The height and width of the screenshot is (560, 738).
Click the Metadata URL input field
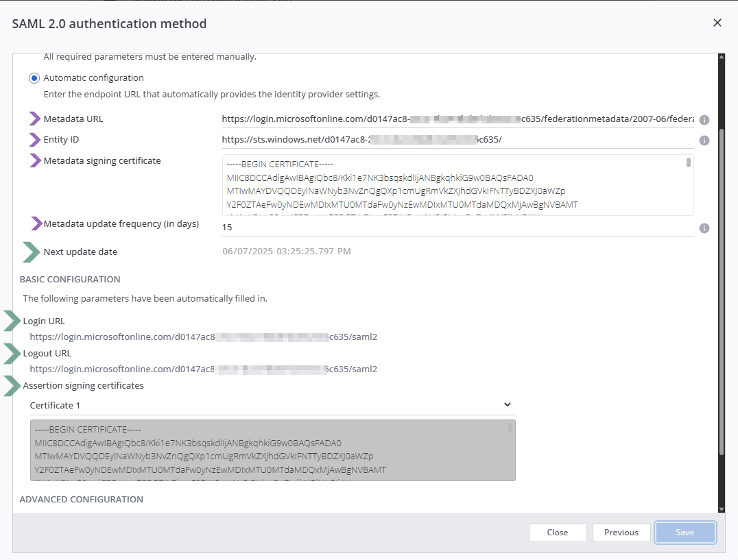click(457, 119)
